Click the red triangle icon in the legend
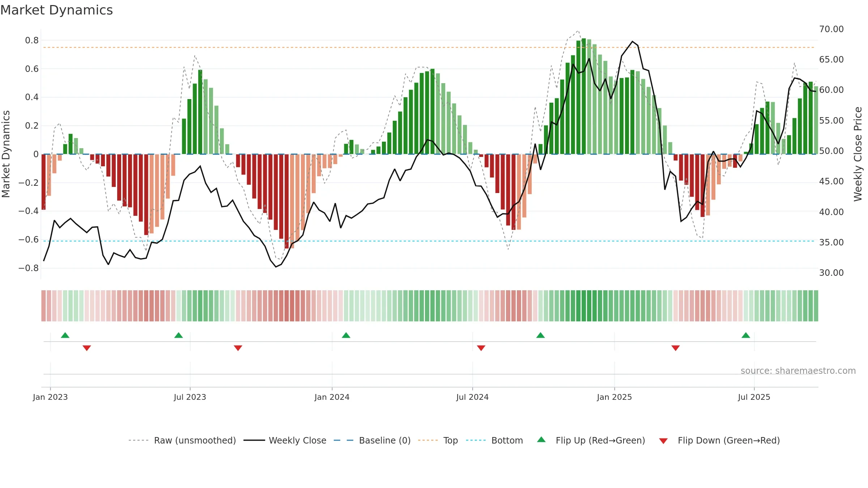The width and height of the screenshot is (868, 488). 663,441
